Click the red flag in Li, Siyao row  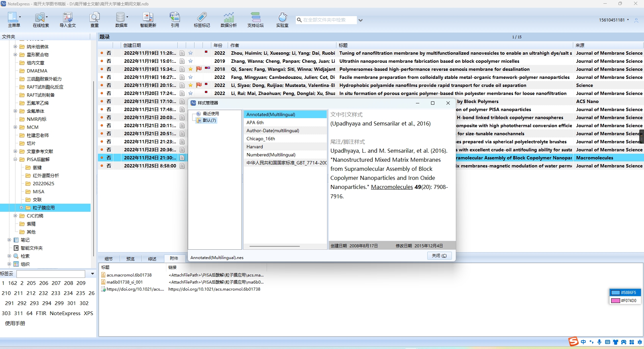point(199,85)
